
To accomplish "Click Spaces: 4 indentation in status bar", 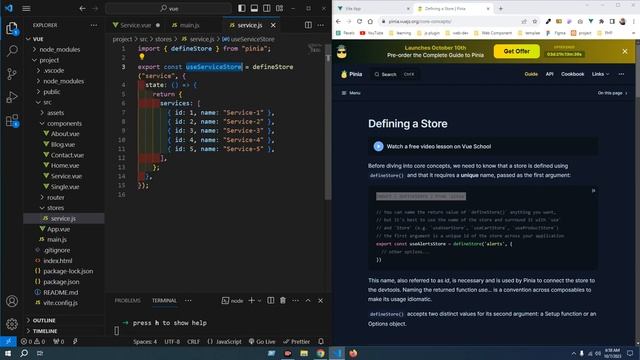I will coord(145,342).
